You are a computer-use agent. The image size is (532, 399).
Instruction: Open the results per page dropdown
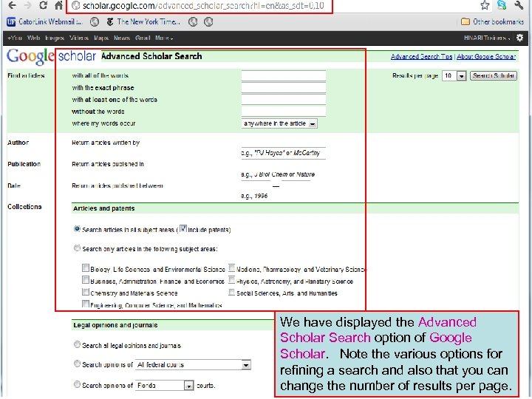pos(454,75)
